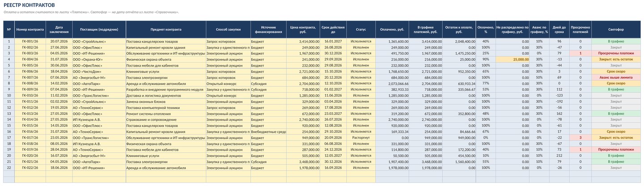Select contract cell ГК-017/26
644x186 pixels.
[x=30, y=138]
